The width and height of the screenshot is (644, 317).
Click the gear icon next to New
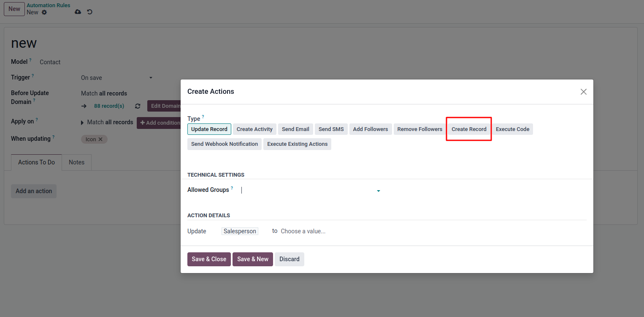(x=44, y=12)
